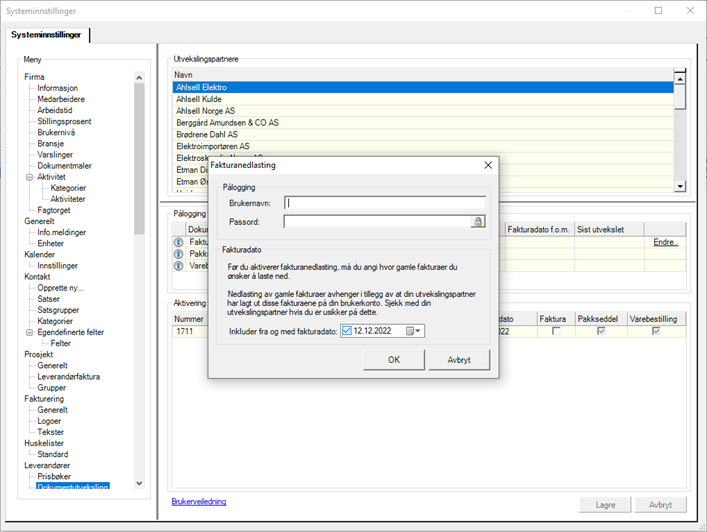
Task: Open Arbeidstid in the menu tree
Action: tap(55, 110)
